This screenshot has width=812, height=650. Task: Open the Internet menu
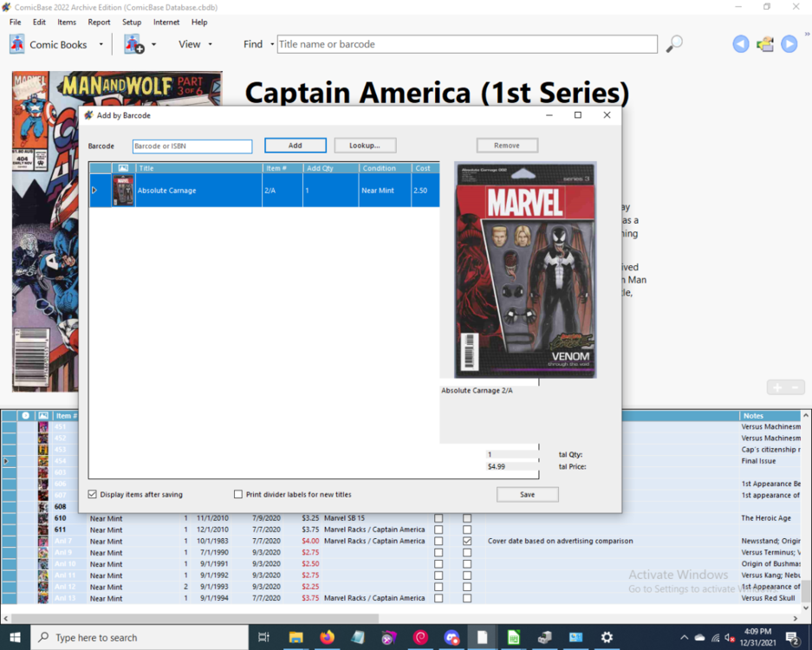pos(166,22)
